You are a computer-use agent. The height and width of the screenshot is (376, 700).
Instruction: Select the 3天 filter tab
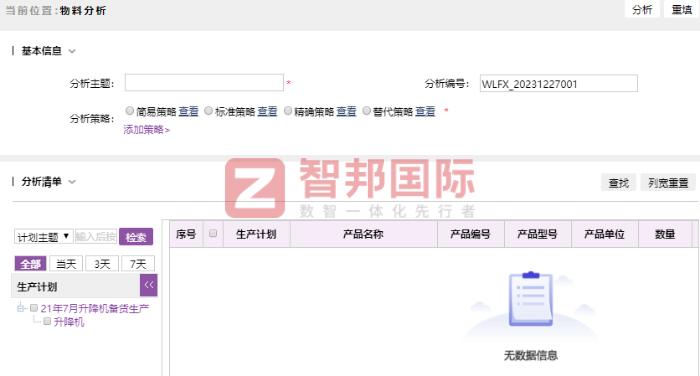click(102, 264)
